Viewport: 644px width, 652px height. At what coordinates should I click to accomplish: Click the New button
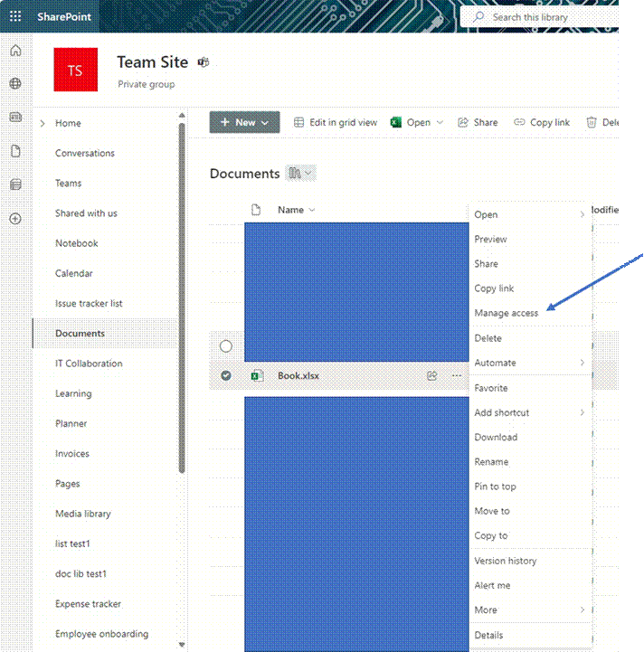coord(244,122)
